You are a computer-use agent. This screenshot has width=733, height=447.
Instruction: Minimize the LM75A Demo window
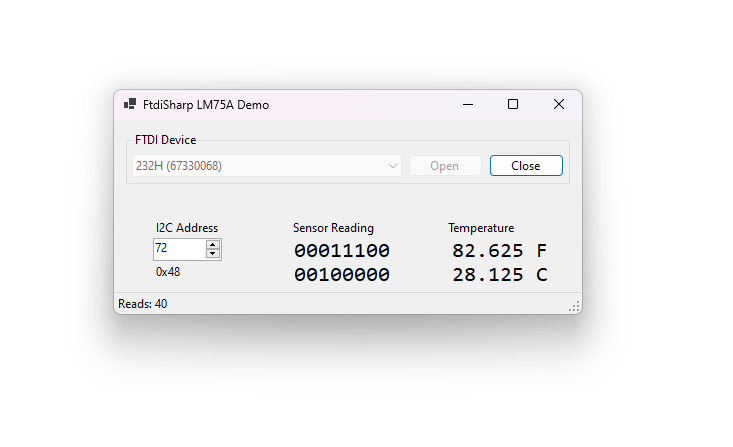click(468, 104)
